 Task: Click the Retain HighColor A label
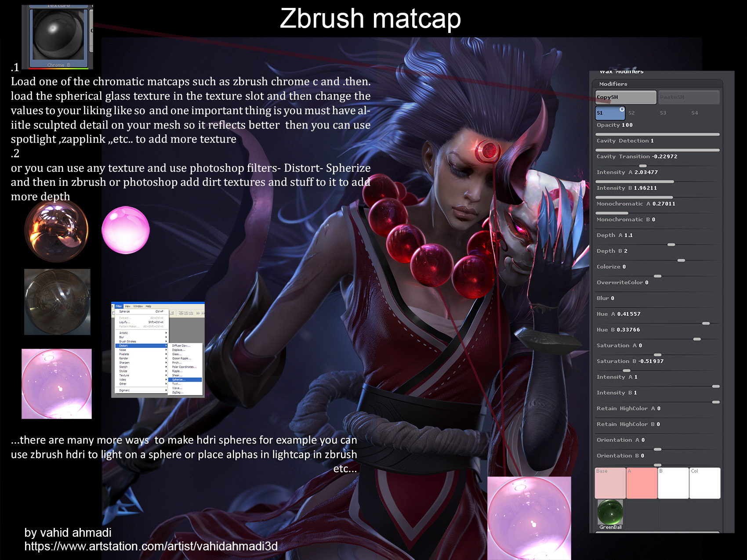(628, 408)
